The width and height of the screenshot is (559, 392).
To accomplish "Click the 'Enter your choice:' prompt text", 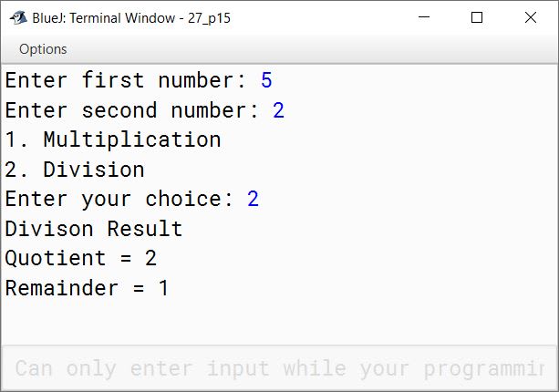I will (119, 199).
